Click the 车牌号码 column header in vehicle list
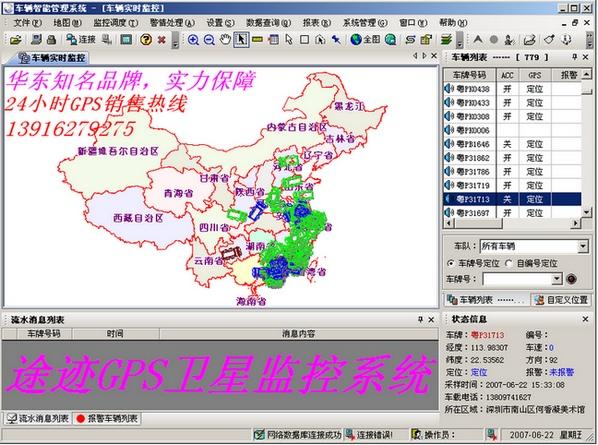The width and height of the screenshot is (598, 445). pyautogui.click(x=469, y=75)
